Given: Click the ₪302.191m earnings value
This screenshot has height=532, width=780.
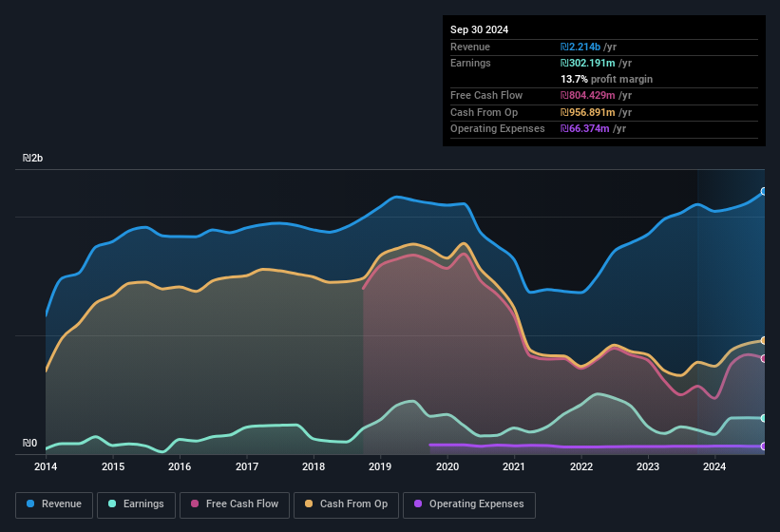Looking at the screenshot, I should [x=587, y=63].
